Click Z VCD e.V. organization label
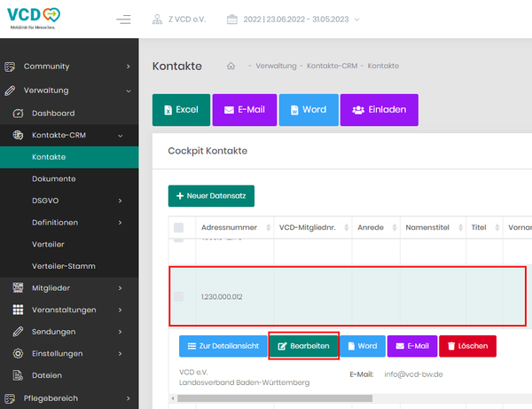 pos(187,20)
